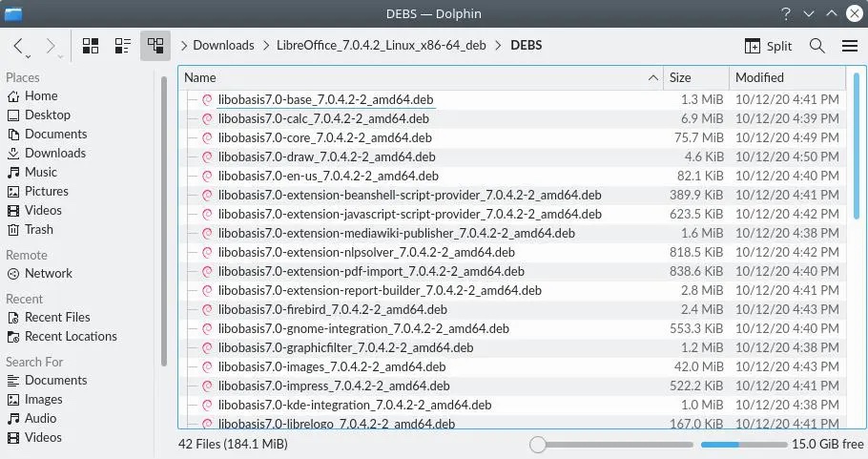Open the hamburger control menu

point(850,46)
